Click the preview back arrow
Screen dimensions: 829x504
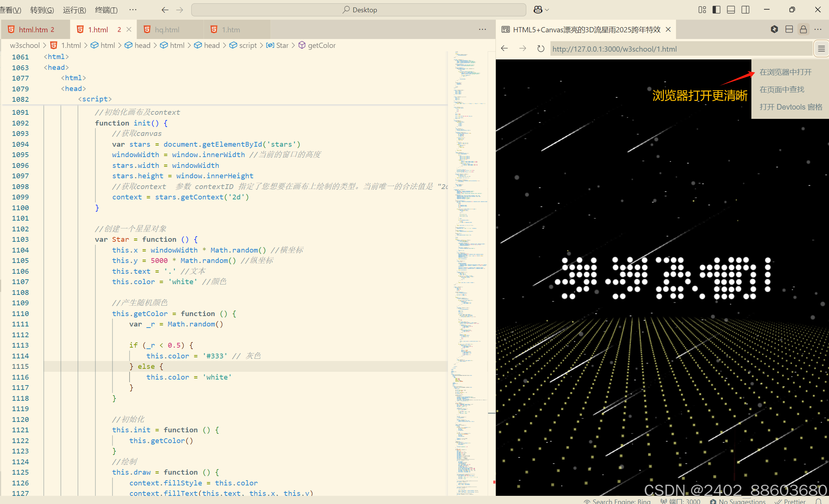point(504,49)
